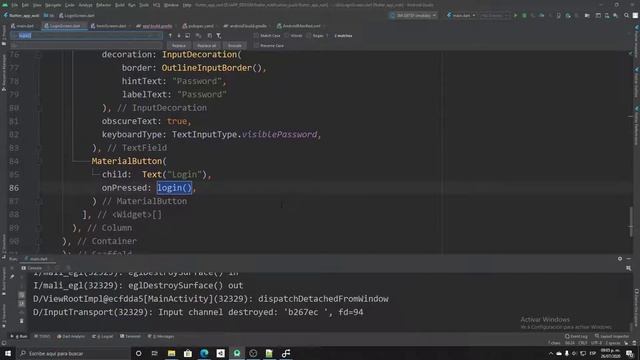Open the View menu
Screen dimensions: 640x360
37,5
